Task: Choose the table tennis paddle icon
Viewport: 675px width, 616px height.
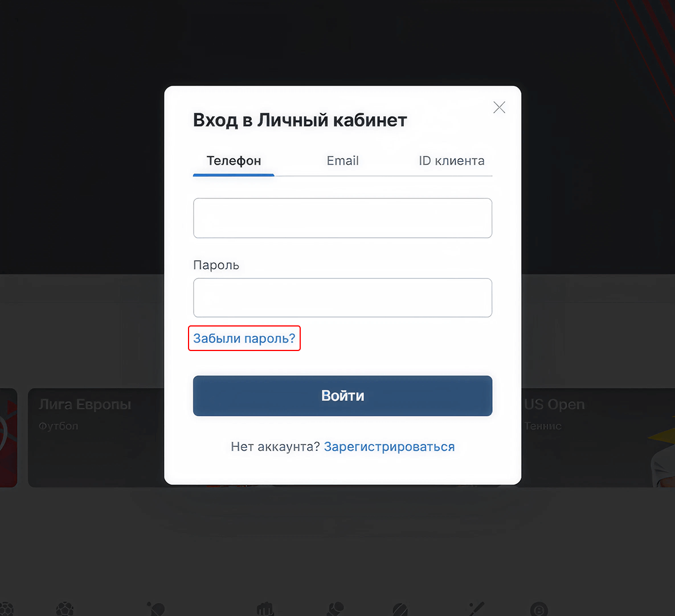Action: click(x=156, y=609)
